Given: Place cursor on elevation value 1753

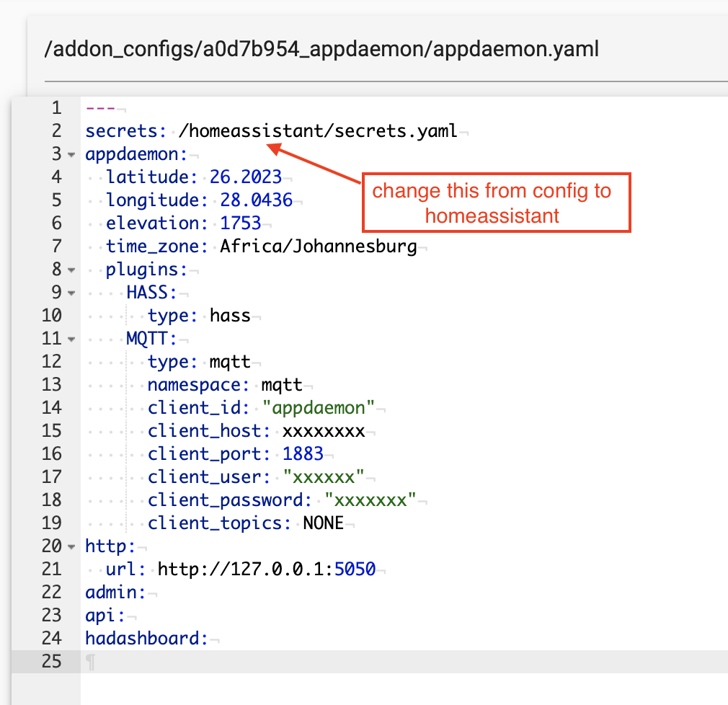Looking at the screenshot, I should [x=241, y=223].
